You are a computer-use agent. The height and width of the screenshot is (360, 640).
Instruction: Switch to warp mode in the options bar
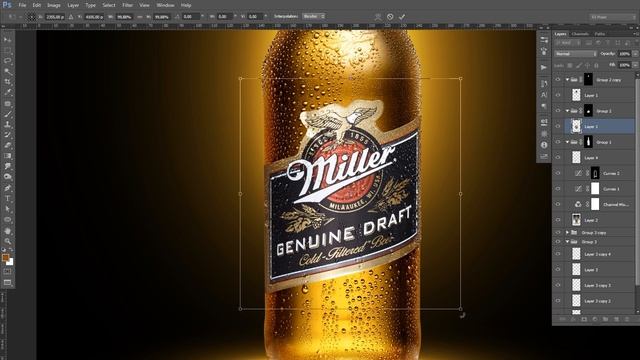(x=378, y=17)
